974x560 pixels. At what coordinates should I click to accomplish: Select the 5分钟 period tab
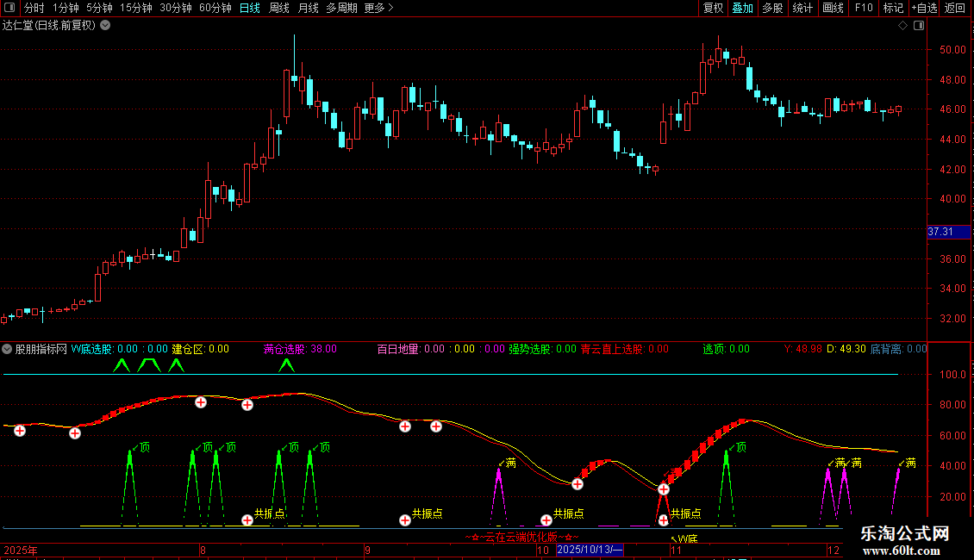pos(99,8)
